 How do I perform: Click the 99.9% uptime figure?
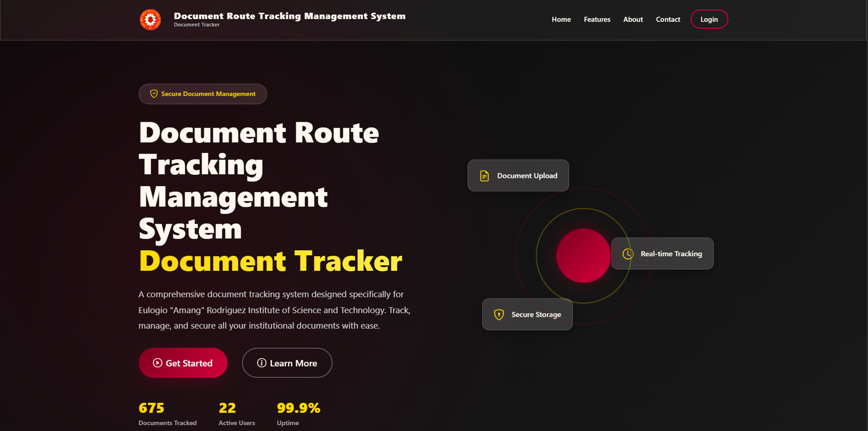click(298, 408)
